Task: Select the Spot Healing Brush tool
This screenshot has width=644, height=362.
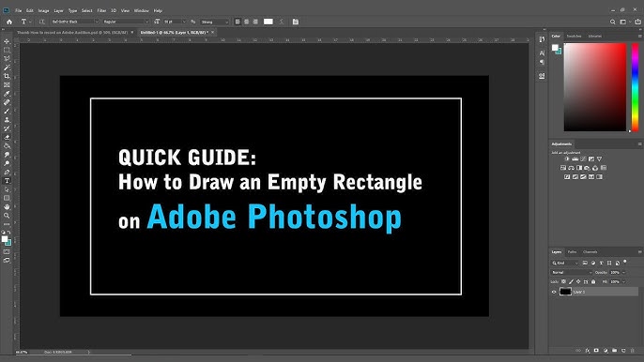Action: pos(7,102)
